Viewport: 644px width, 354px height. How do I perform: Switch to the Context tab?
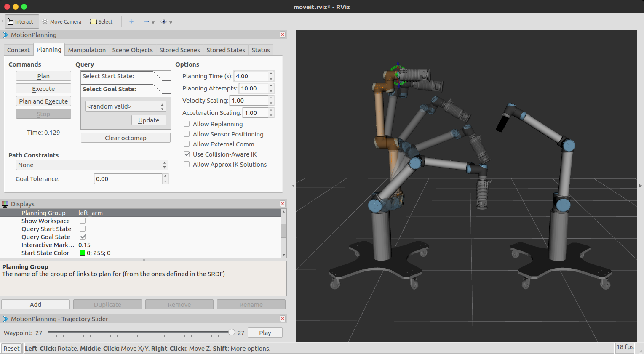point(19,50)
